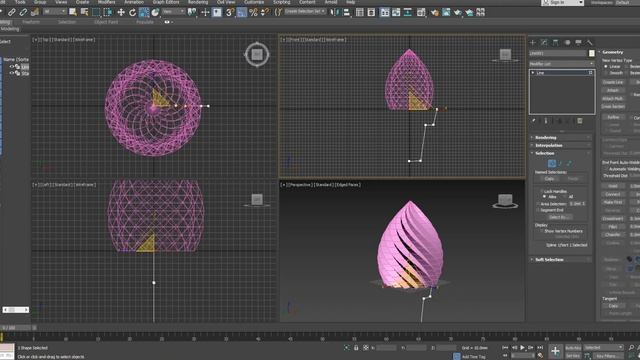
Task: Activate the Select and Rotate tool
Action: coord(132,13)
